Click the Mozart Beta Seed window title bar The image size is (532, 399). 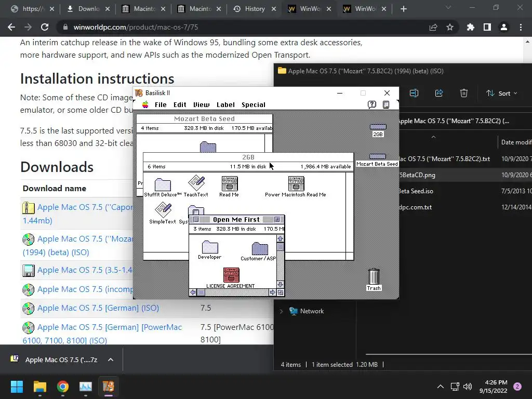tap(204, 119)
